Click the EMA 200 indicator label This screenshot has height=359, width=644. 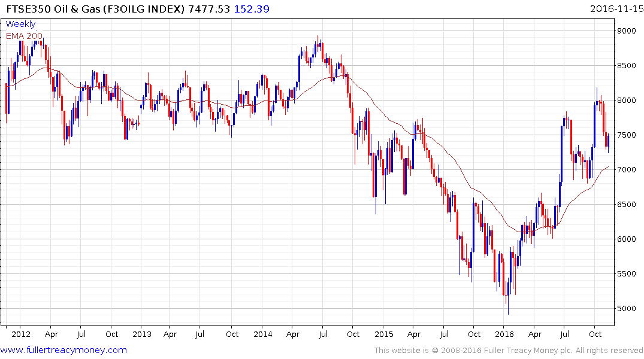[x=24, y=36]
